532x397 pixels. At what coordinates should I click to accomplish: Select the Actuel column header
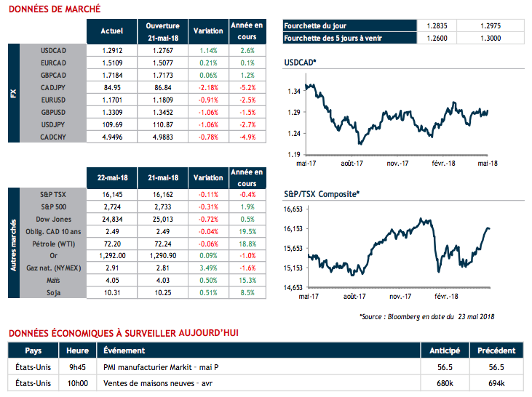pyautogui.click(x=111, y=31)
